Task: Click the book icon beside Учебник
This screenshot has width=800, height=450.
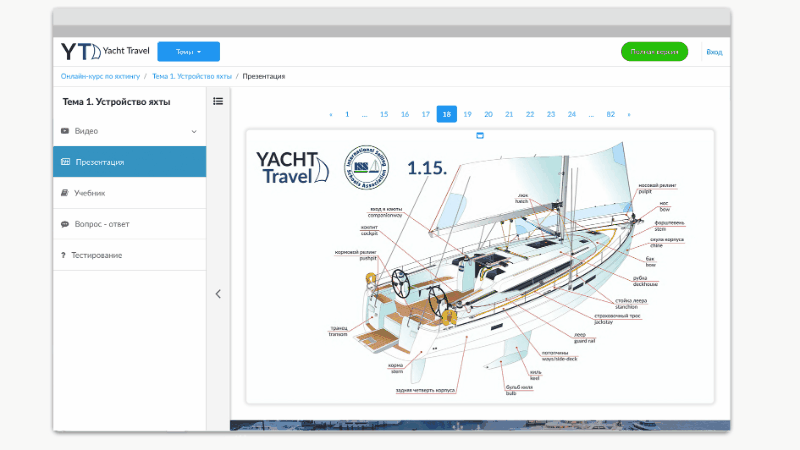Action: 65,193
